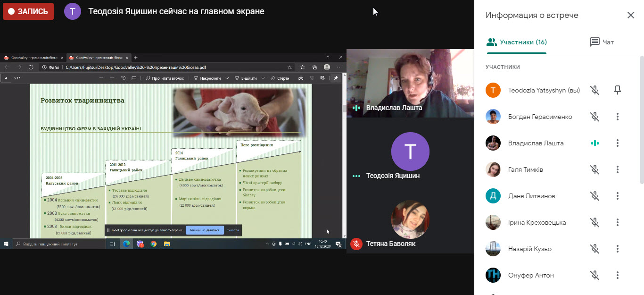The image size is (644, 295).
Task: Select the Теодозія Яцишин tile avatar
Action: 410,152
